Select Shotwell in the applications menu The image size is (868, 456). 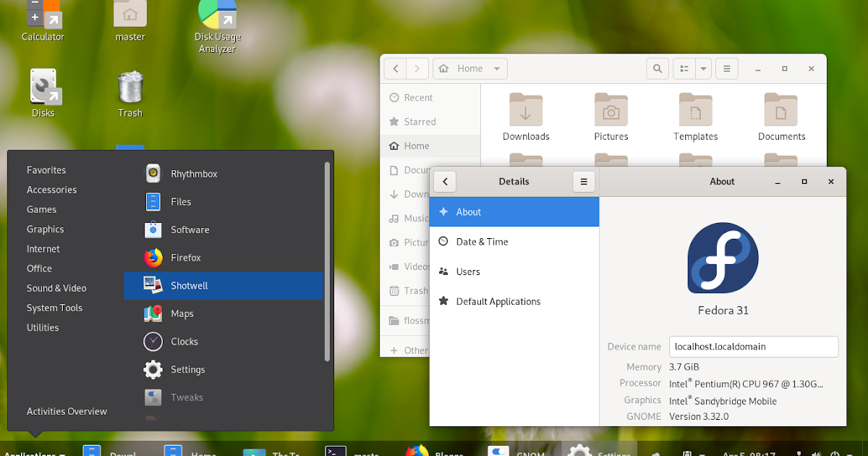coord(188,285)
